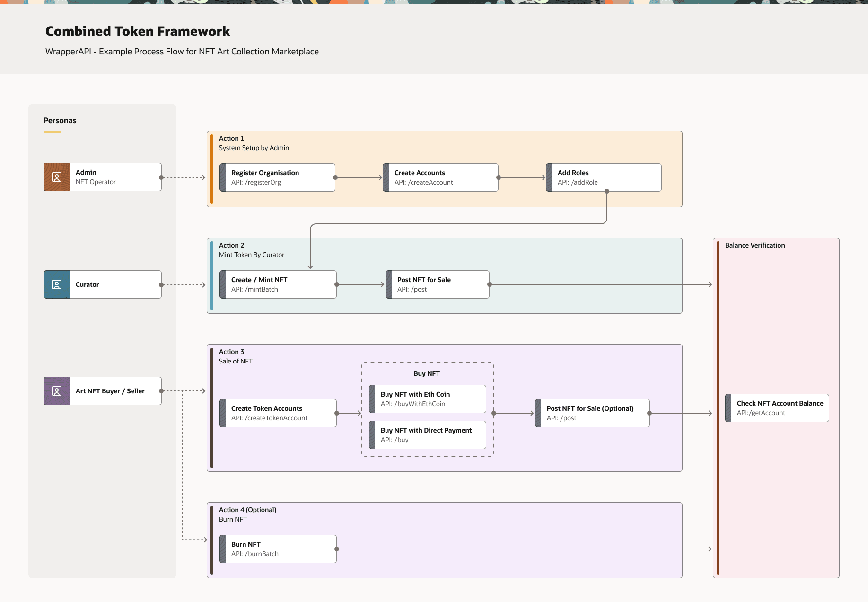Click the API: /registerOrg text
This screenshot has width=868, height=602.
[256, 182]
